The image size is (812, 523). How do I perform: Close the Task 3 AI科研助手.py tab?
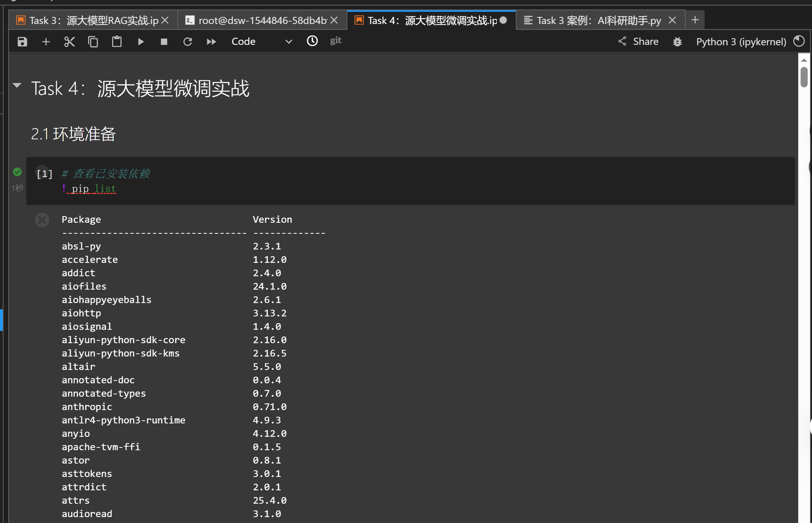pos(672,20)
